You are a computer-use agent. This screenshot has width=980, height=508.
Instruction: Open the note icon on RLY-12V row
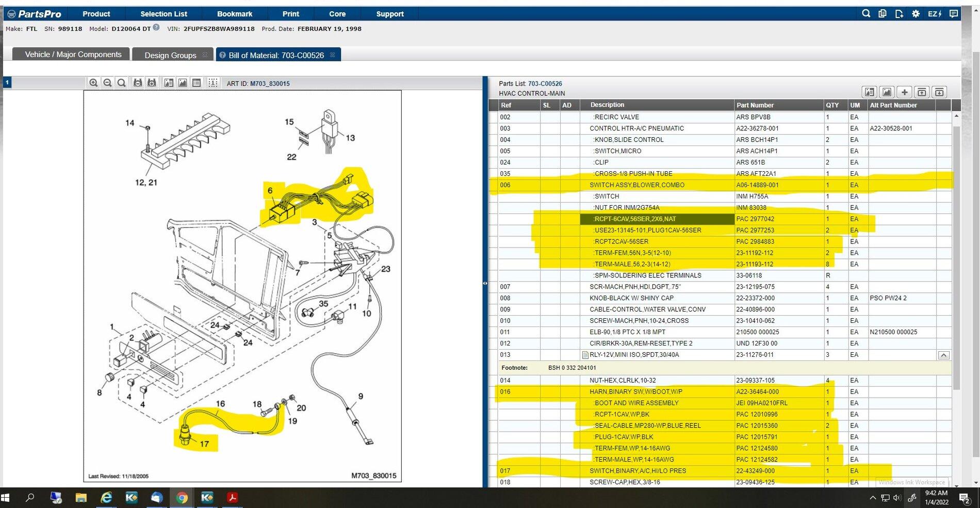585,355
